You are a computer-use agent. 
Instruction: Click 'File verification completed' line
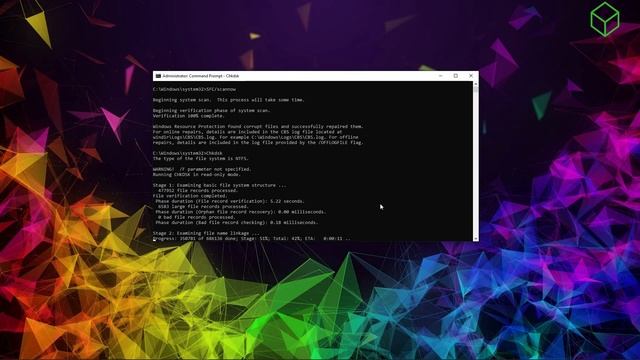pos(190,196)
